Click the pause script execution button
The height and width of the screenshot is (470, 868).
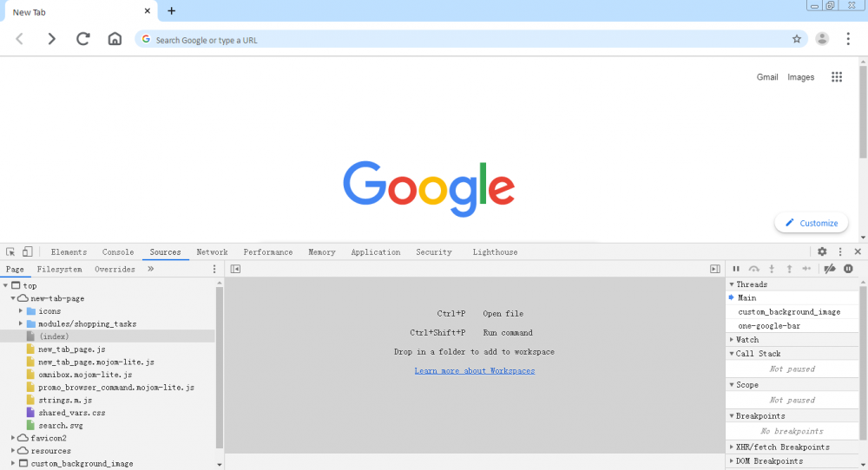[x=736, y=269]
